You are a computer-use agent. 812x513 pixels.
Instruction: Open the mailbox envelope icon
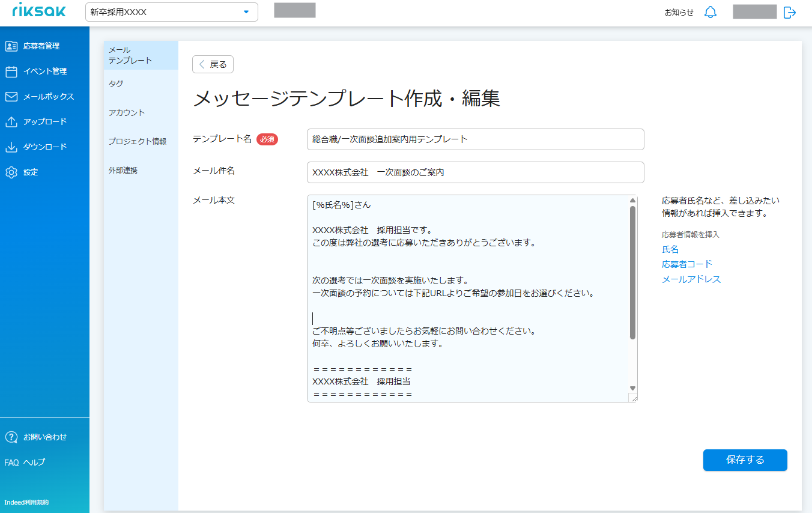(x=11, y=97)
